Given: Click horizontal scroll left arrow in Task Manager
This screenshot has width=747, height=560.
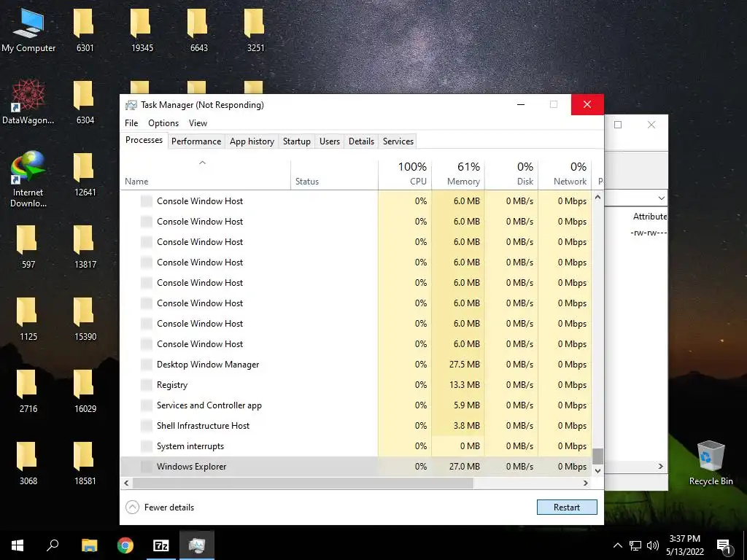Looking at the screenshot, I should (126, 483).
